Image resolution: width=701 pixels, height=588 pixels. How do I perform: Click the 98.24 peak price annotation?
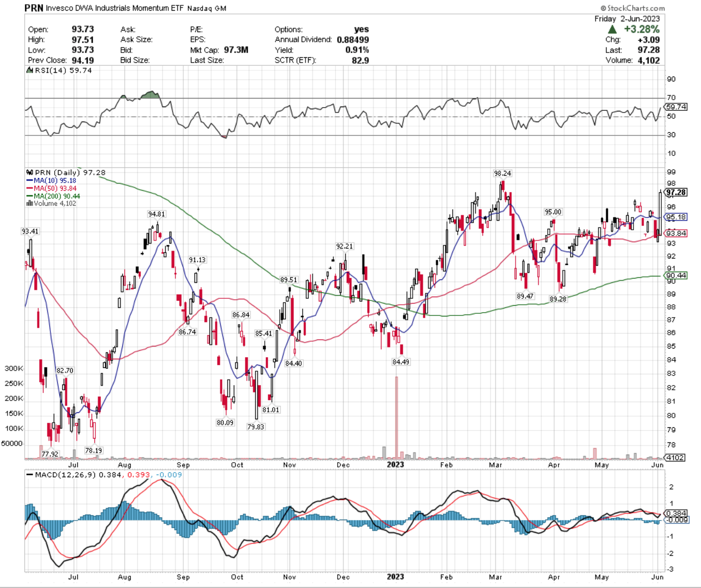pos(502,174)
